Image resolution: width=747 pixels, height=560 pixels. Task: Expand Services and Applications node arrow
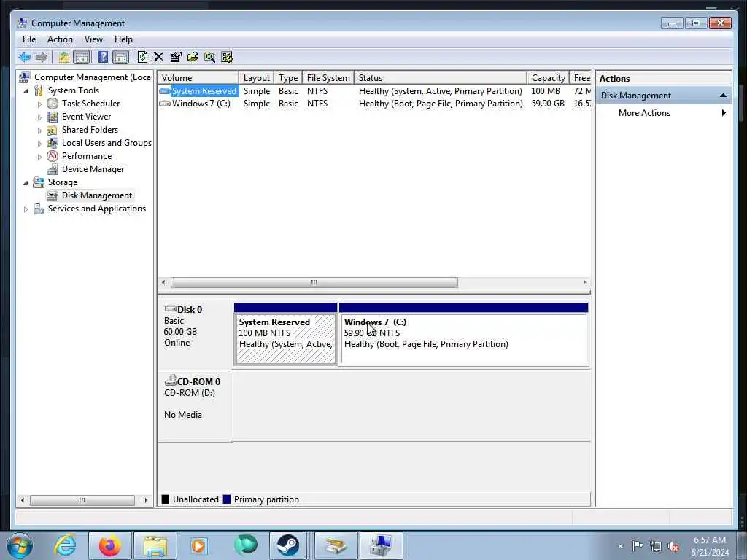tap(26, 209)
